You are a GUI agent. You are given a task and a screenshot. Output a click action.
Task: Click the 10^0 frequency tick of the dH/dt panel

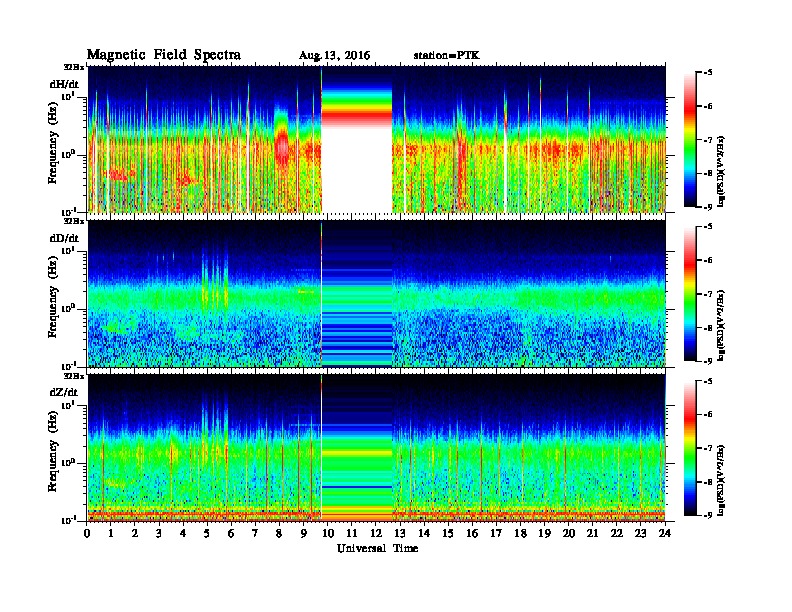pyautogui.click(x=68, y=154)
